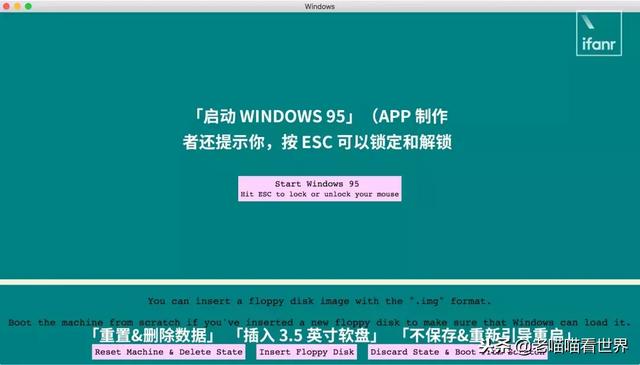Click the Insert Floppy Disk button
This screenshot has width=640, height=365.
pyautogui.click(x=307, y=352)
